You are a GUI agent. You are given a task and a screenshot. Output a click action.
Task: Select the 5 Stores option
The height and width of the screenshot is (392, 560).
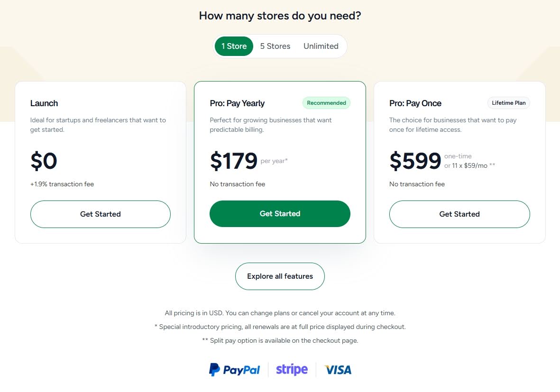pyautogui.click(x=275, y=46)
